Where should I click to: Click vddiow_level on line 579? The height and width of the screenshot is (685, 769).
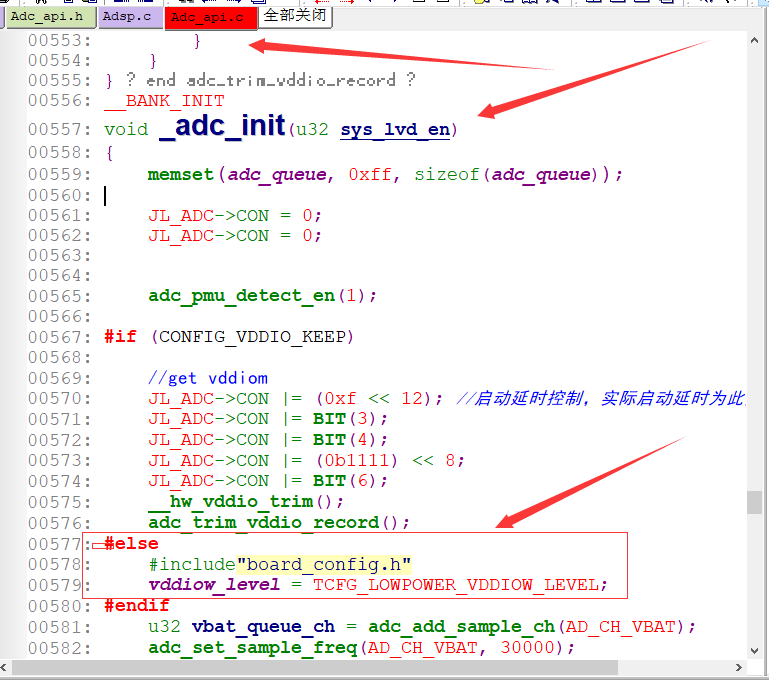(x=214, y=585)
